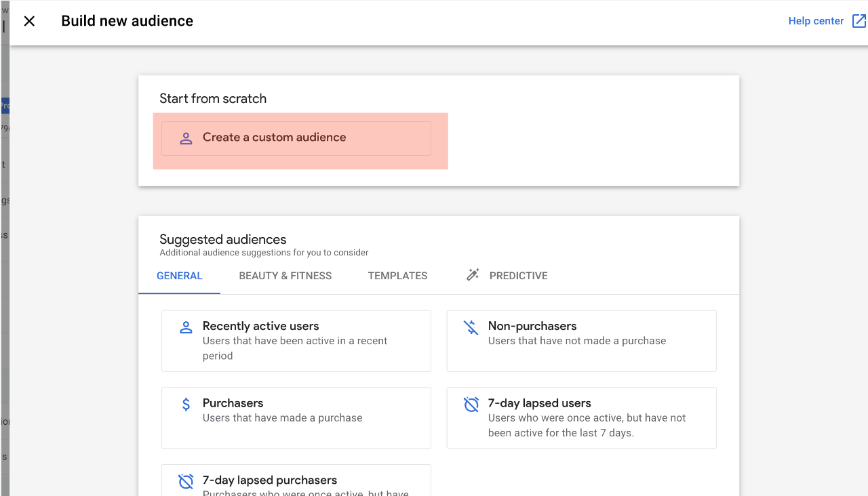
Task: Click the external link icon beside Help center
Action: 859,21
